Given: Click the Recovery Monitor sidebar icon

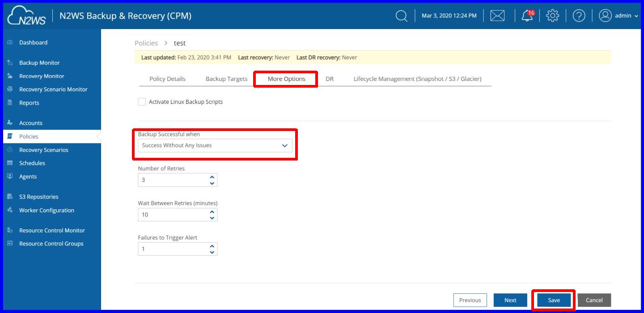Looking at the screenshot, I should 10,76.
